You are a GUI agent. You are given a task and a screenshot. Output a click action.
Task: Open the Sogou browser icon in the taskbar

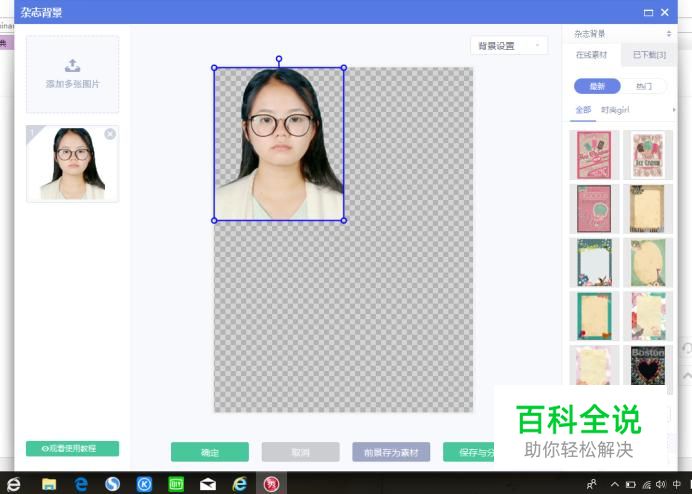pos(113,484)
